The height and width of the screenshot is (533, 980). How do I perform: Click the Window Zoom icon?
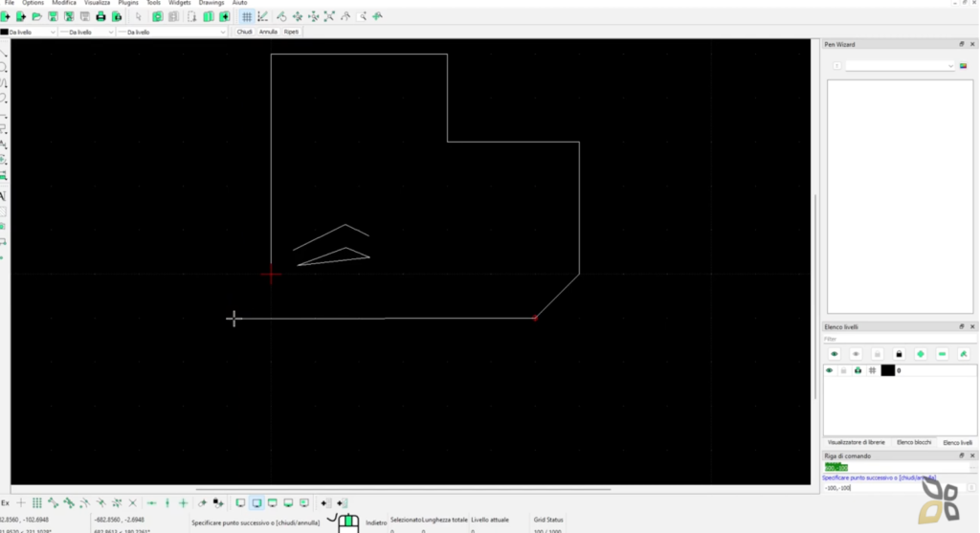pyautogui.click(x=362, y=16)
